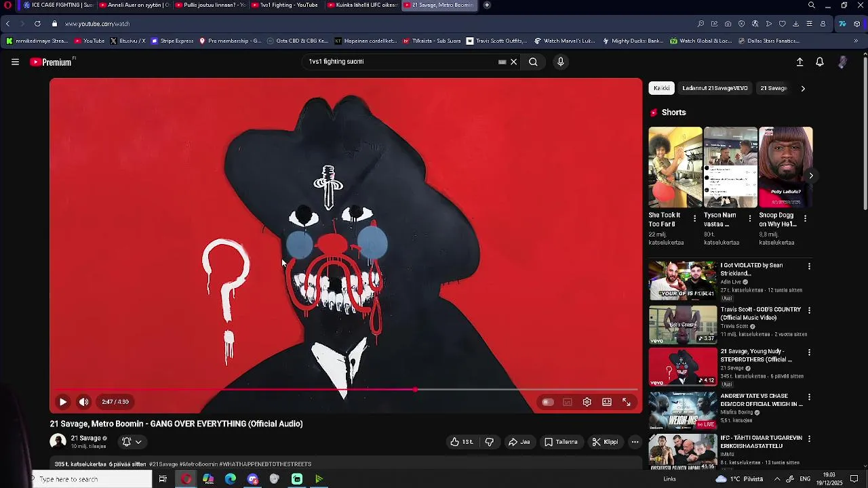Open player settings gear
This screenshot has height=488, width=868.
coord(587,402)
